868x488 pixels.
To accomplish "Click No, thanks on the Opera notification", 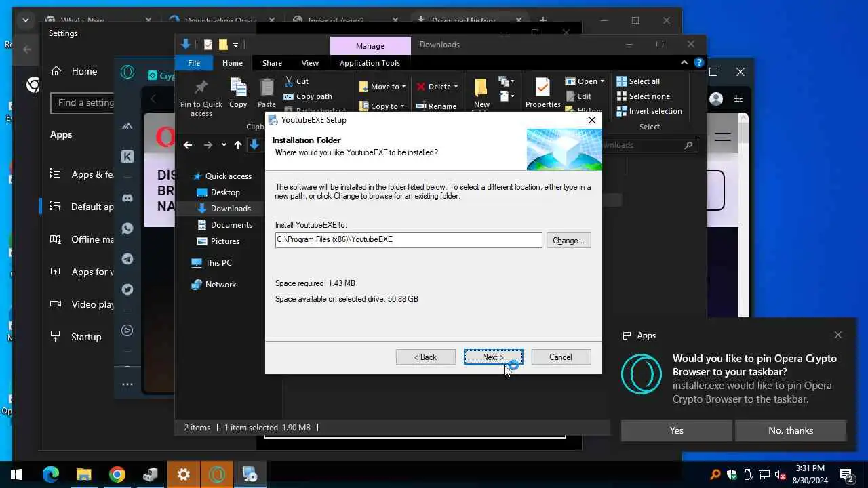I will (x=791, y=430).
